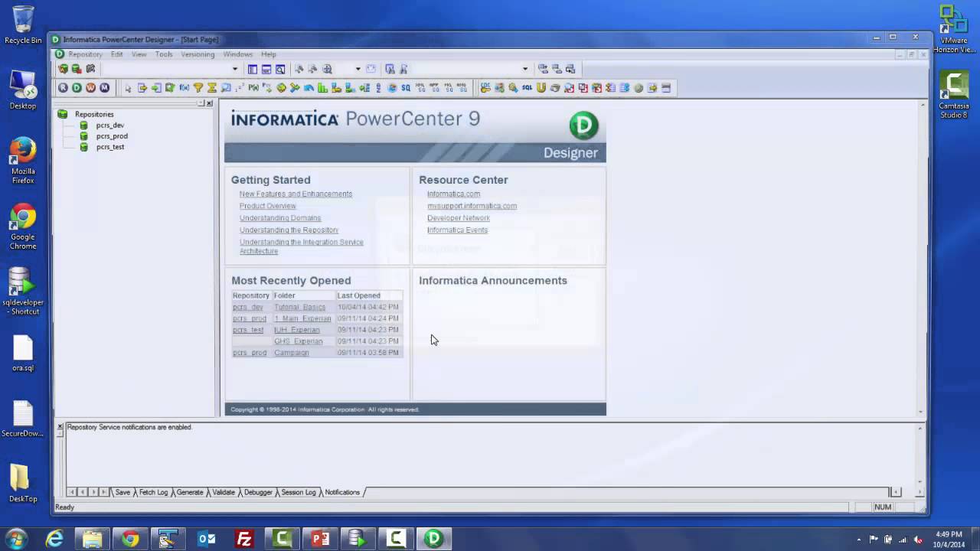
Task: Open the folder combo box dropdown arrow
Action: pyautogui.click(x=235, y=69)
